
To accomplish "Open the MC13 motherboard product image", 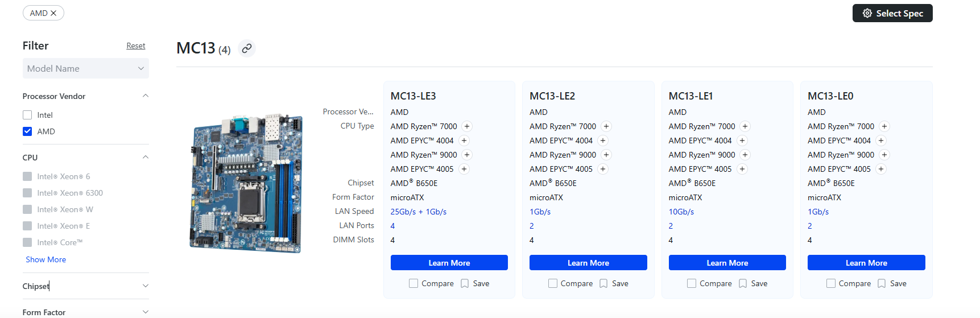I will tap(246, 183).
